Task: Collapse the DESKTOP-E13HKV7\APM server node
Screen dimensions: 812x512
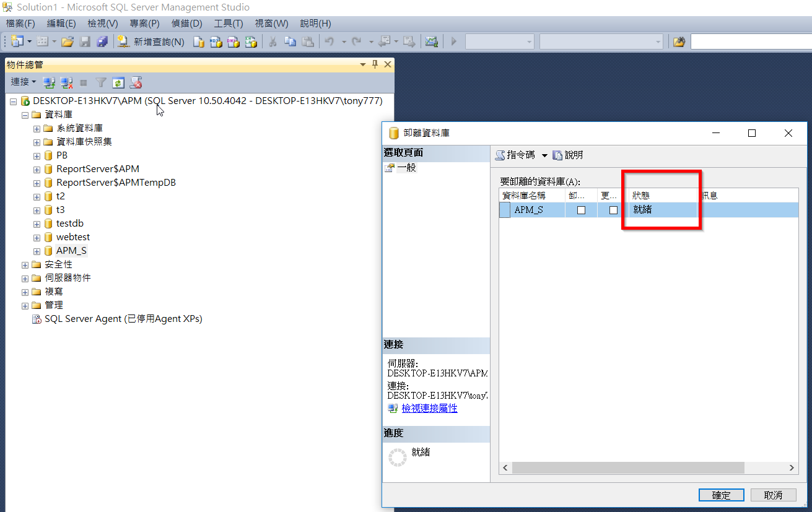Action: (13, 101)
